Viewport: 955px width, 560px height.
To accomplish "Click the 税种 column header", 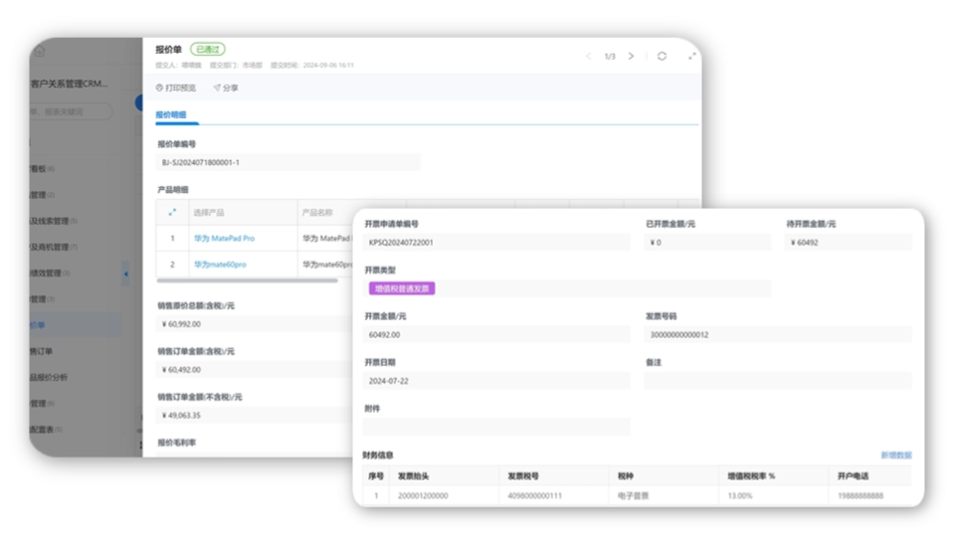I will coord(626,476).
